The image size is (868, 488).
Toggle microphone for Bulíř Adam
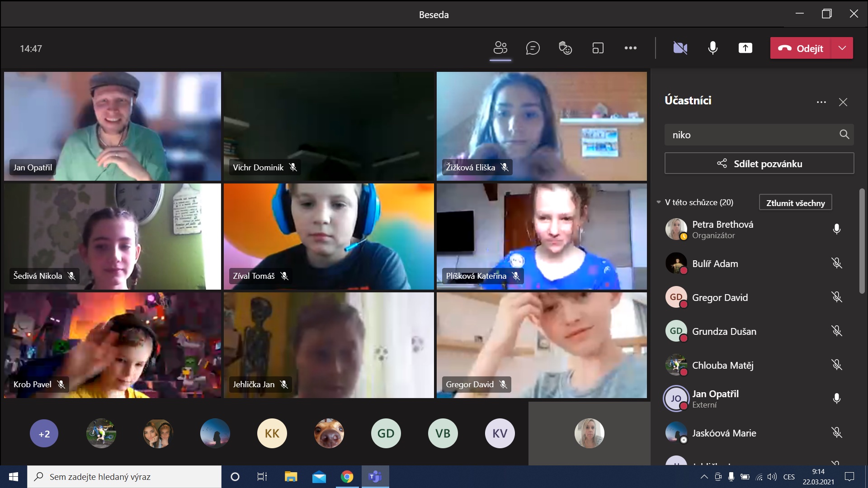[836, 263]
